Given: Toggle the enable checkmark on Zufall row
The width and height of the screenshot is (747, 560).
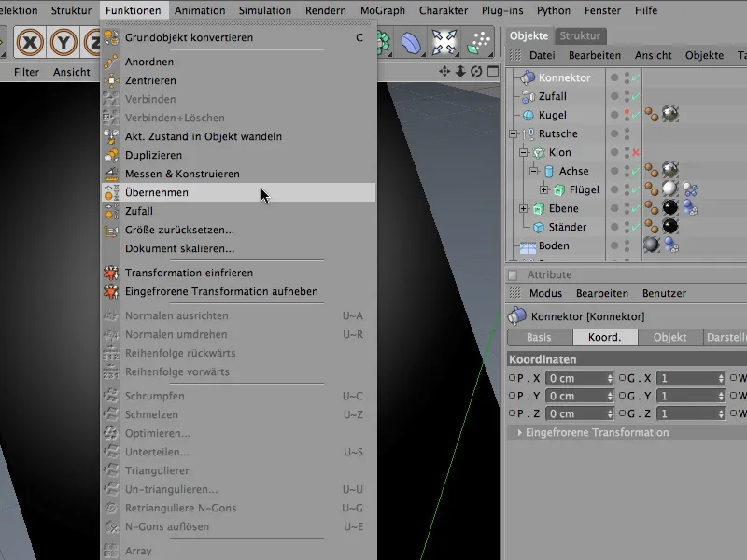Looking at the screenshot, I should [636, 97].
